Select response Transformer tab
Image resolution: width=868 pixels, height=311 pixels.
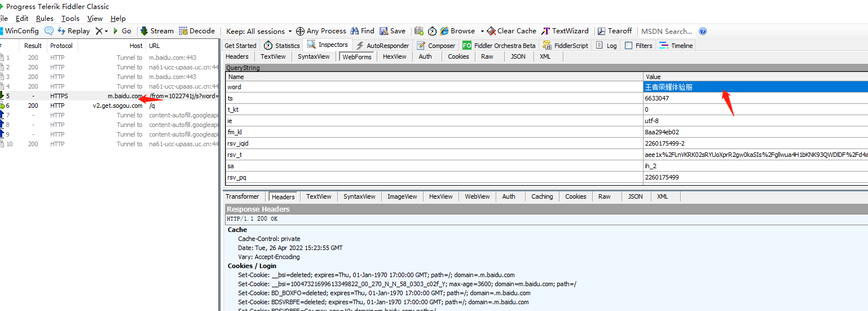[243, 196]
